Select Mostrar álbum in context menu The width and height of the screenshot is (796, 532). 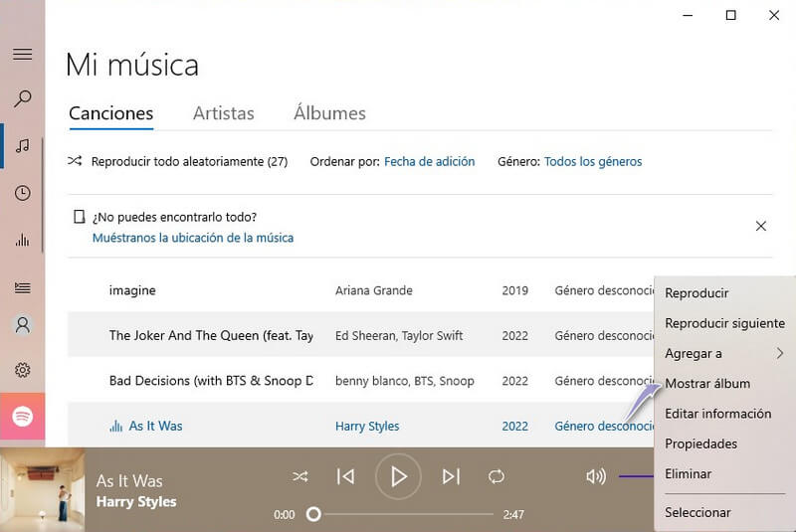[x=707, y=384]
